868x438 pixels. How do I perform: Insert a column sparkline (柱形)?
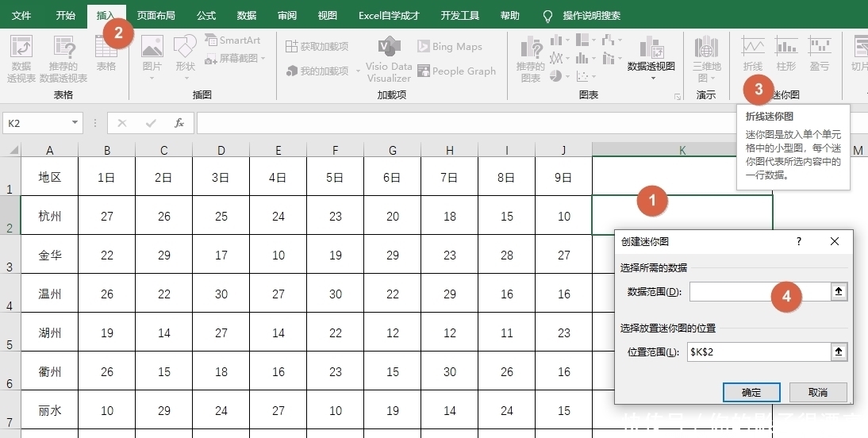[x=786, y=54]
